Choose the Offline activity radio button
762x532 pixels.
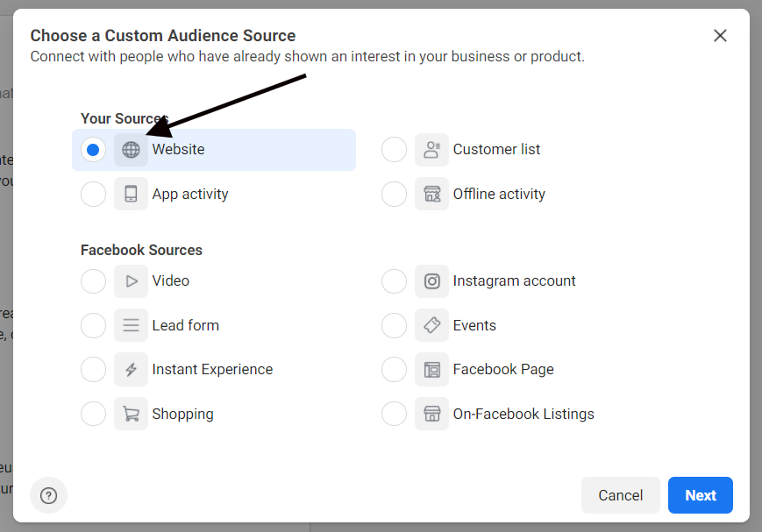pos(394,194)
